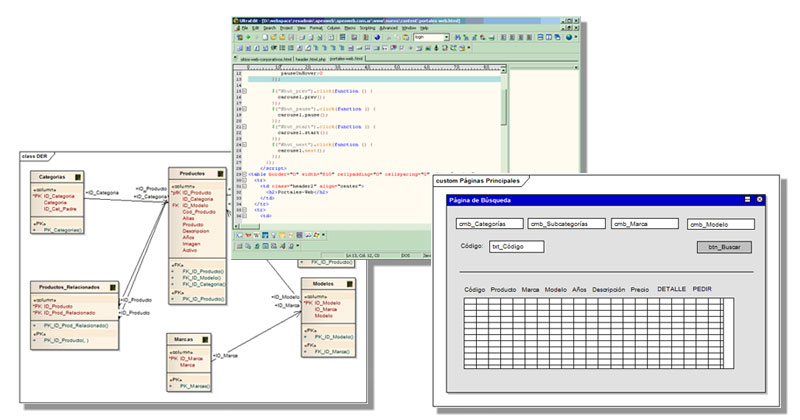Image resolution: width=800 pixels, height=420 pixels.
Task: Click the green arrow icon in the top toolbar
Action: click(248, 37)
